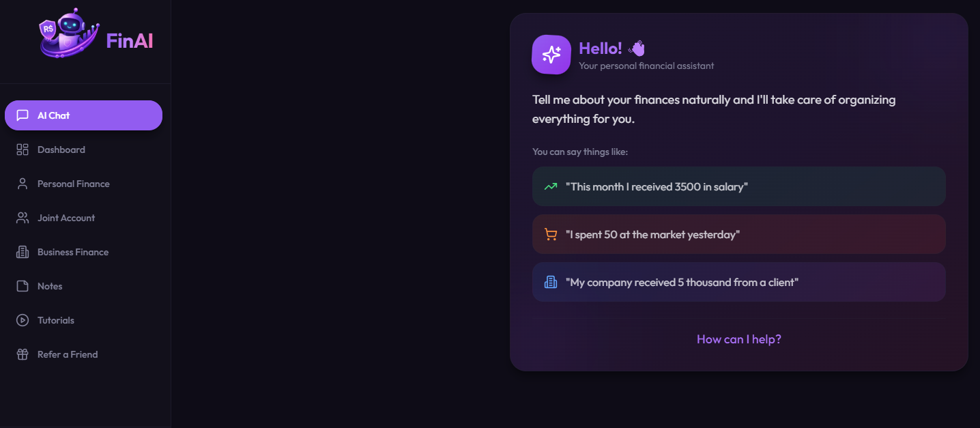Click the Dashboard grid icon

tap(21, 149)
